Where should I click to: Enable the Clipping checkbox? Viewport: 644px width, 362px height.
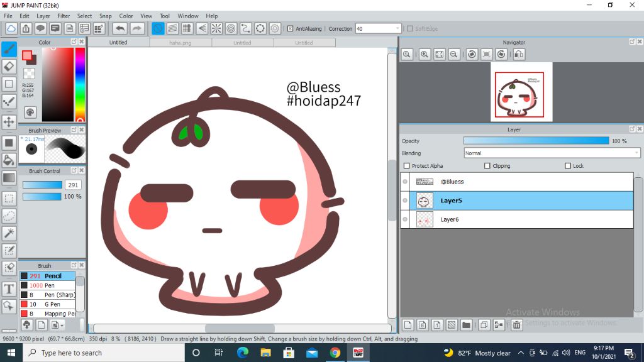click(487, 166)
